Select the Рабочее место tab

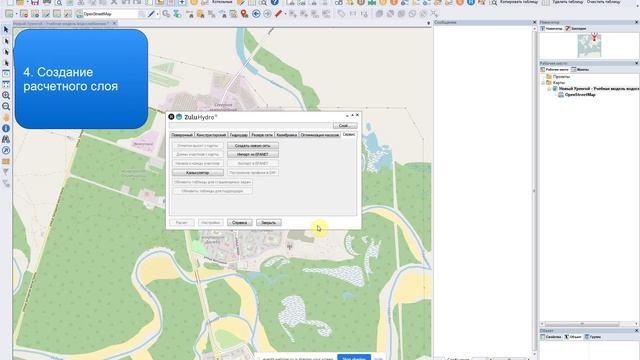554,70
